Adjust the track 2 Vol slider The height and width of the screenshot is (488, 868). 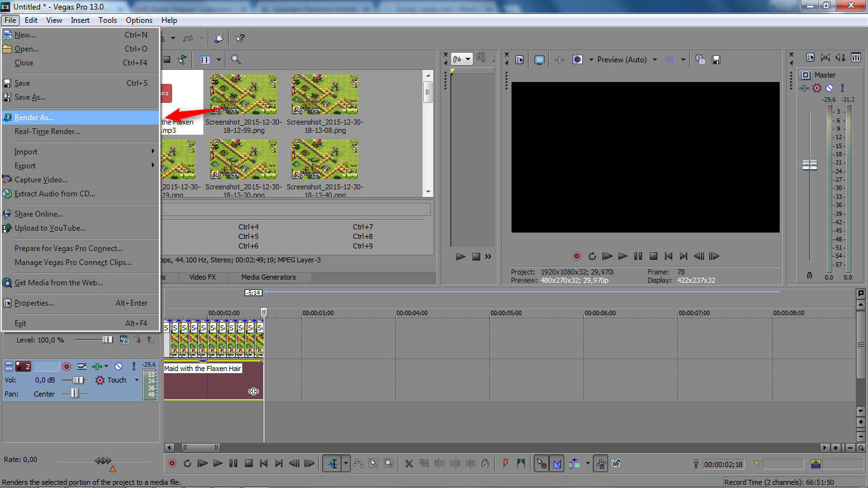[x=79, y=380]
